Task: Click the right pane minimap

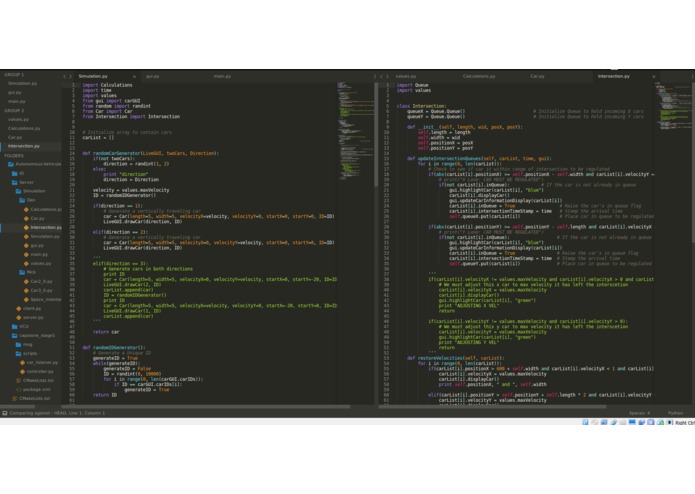Action: coord(672,106)
